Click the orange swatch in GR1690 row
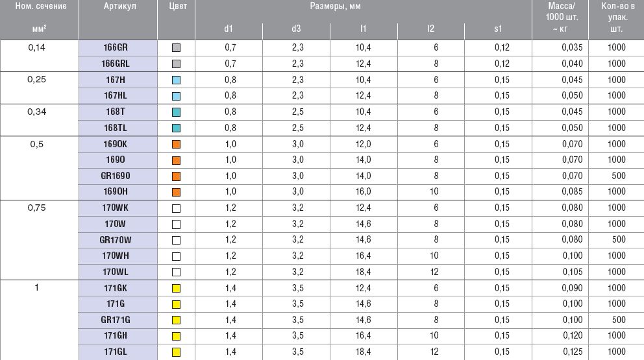This screenshot has width=644, height=360. coord(176,176)
